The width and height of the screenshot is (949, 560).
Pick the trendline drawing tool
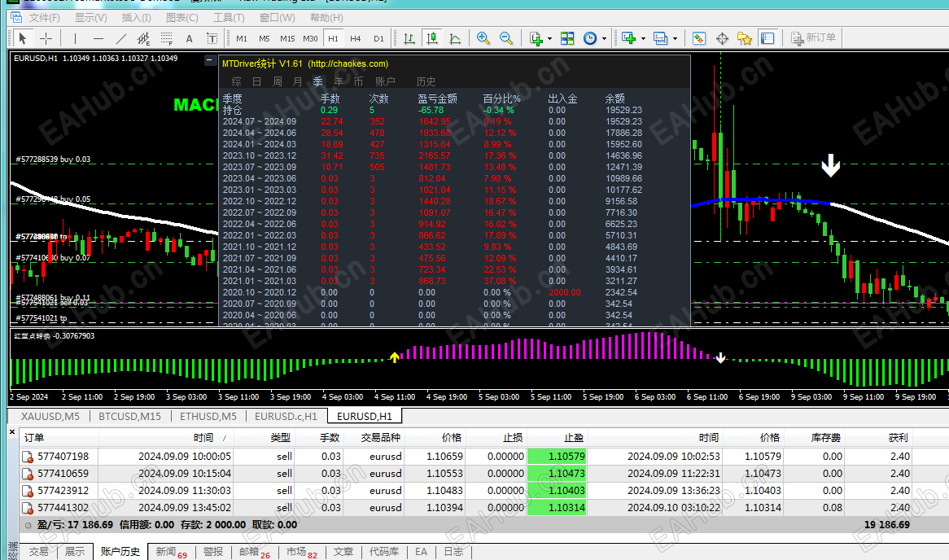point(121,38)
